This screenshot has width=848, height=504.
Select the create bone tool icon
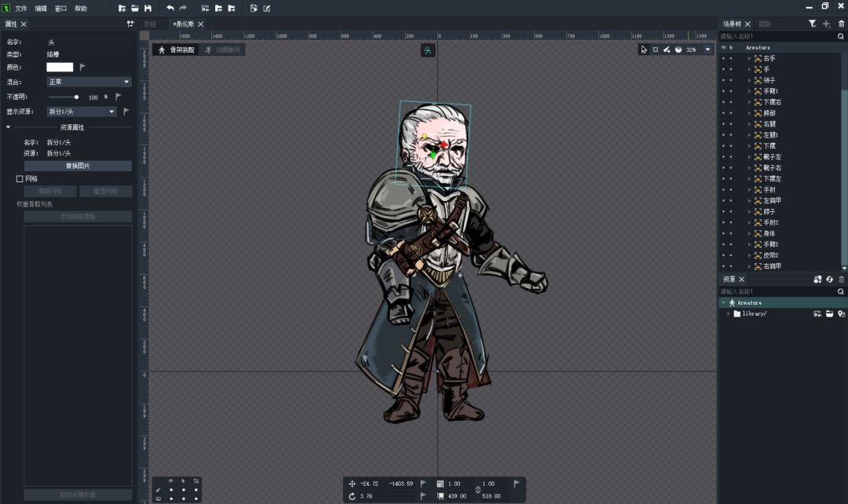pyautogui.click(x=667, y=49)
